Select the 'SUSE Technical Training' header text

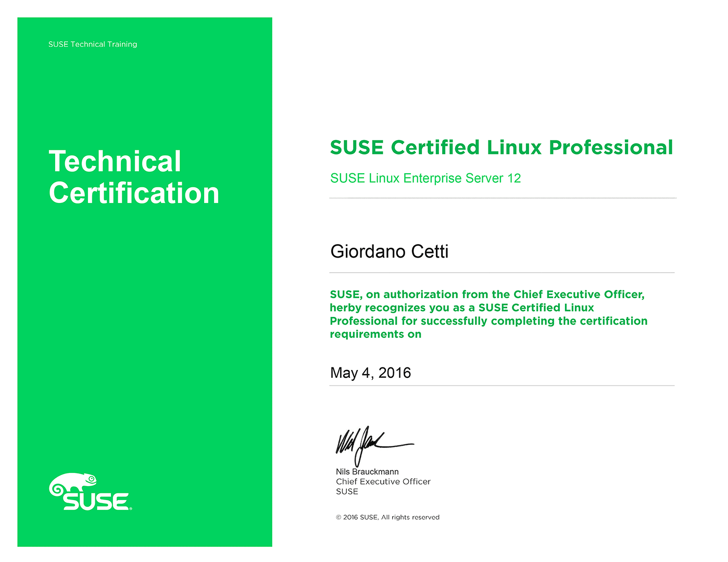point(93,44)
